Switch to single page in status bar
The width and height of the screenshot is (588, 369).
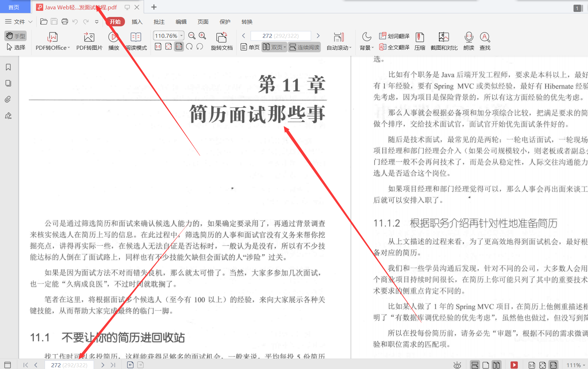[x=486, y=365]
